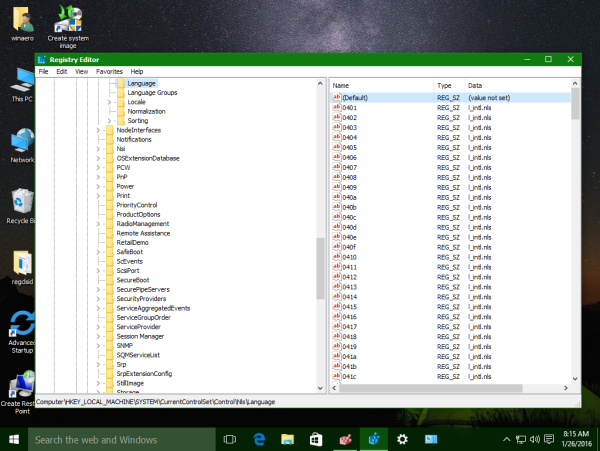This screenshot has height=451, width=600.
Task: Click the PriorityControl folder icon
Action: coord(110,205)
